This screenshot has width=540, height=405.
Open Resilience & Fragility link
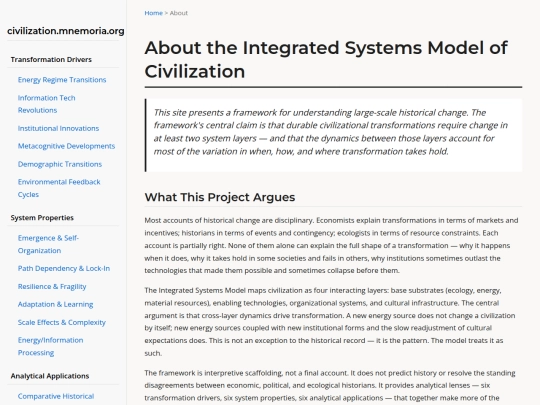point(52,286)
